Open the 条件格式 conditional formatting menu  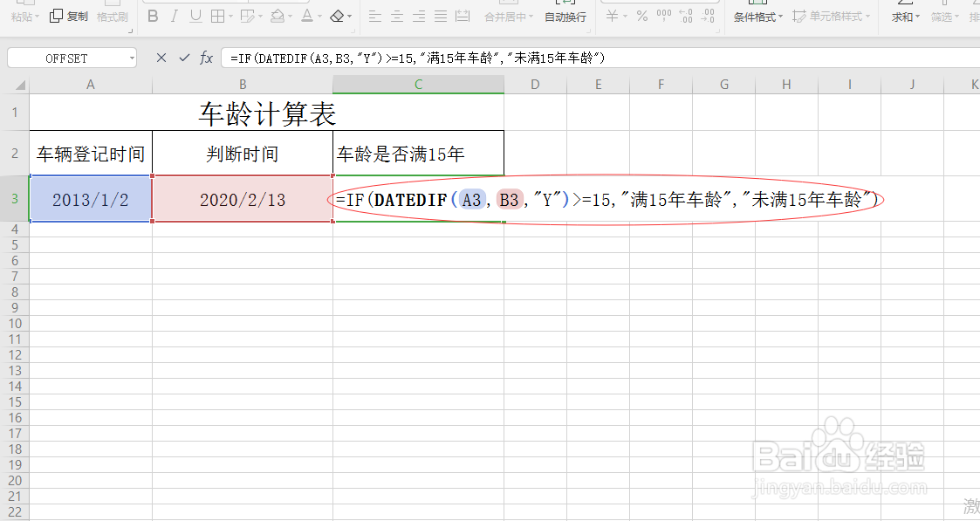pyautogui.click(x=758, y=17)
